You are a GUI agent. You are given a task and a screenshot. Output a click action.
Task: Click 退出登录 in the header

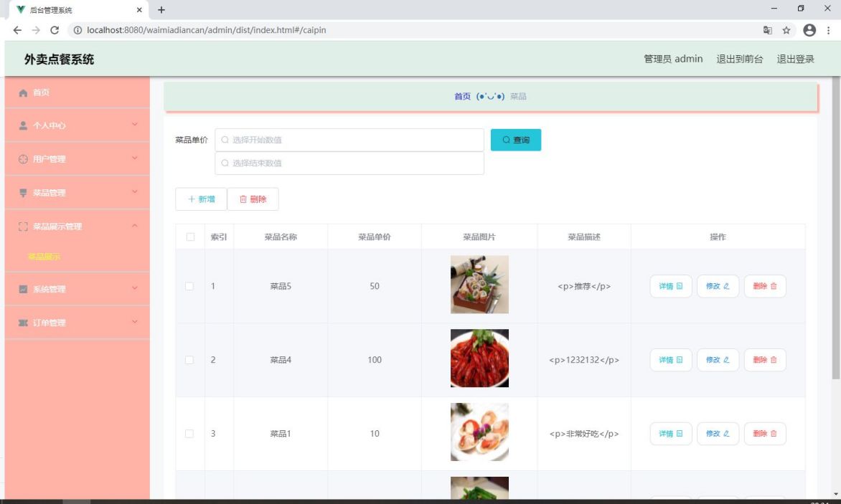coord(795,59)
